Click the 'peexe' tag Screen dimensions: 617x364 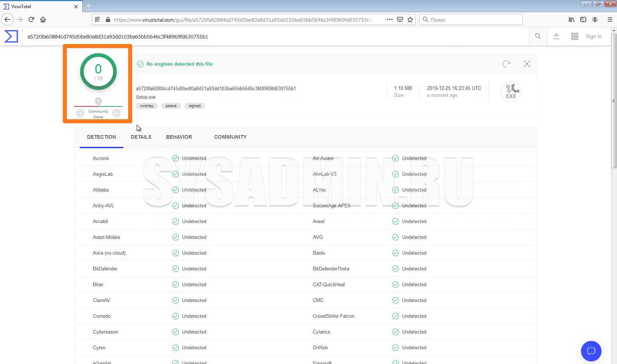pos(171,106)
